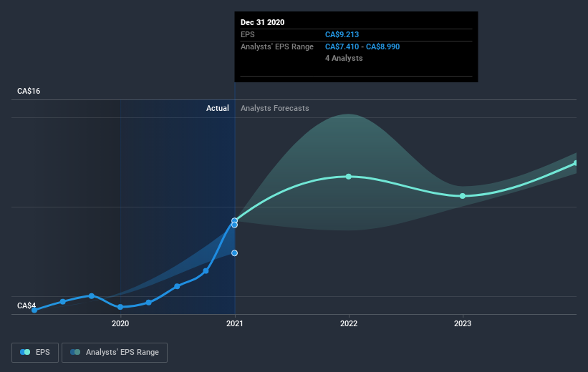The height and width of the screenshot is (372, 588).
Task: Click the 2023 x-axis label
Action: tap(463, 323)
